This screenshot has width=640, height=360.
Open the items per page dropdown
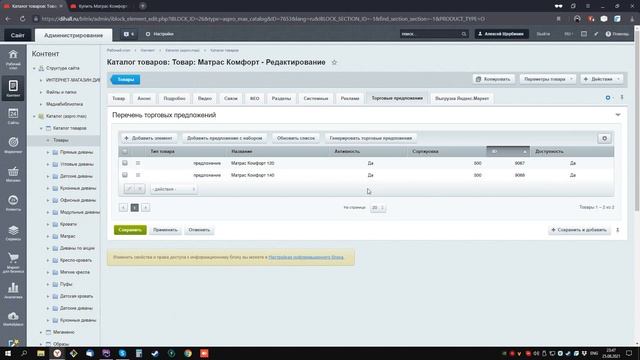(378, 208)
